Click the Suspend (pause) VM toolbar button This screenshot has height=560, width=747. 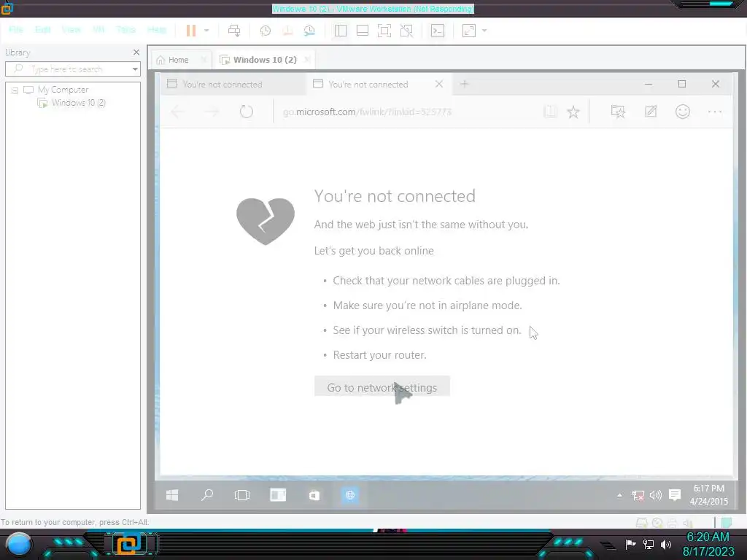coord(191,31)
